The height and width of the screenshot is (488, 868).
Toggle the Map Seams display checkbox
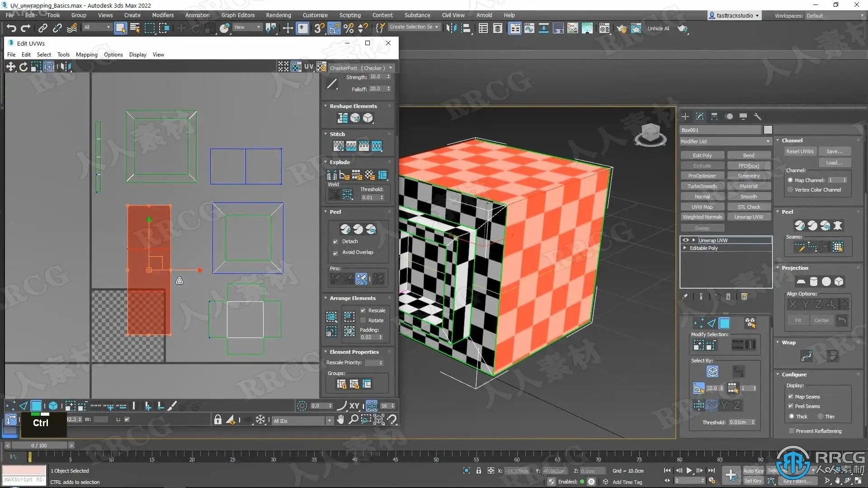pyautogui.click(x=791, y=397)
